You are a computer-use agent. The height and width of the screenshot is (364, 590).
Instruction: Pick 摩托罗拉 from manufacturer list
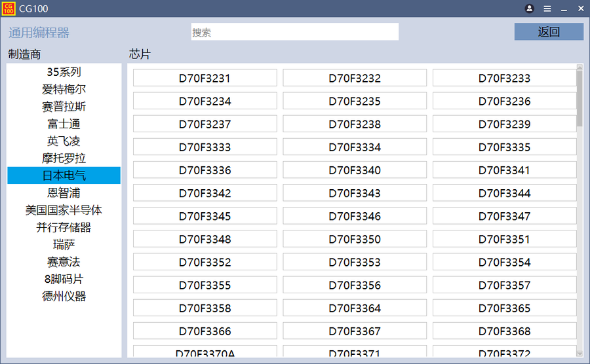click(x=64, y=158)
